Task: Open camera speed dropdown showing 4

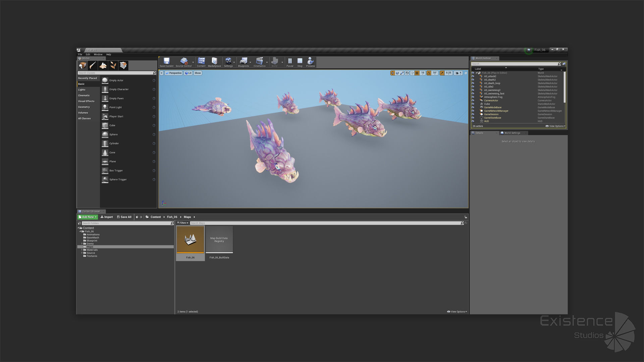Action: point(459,73)
